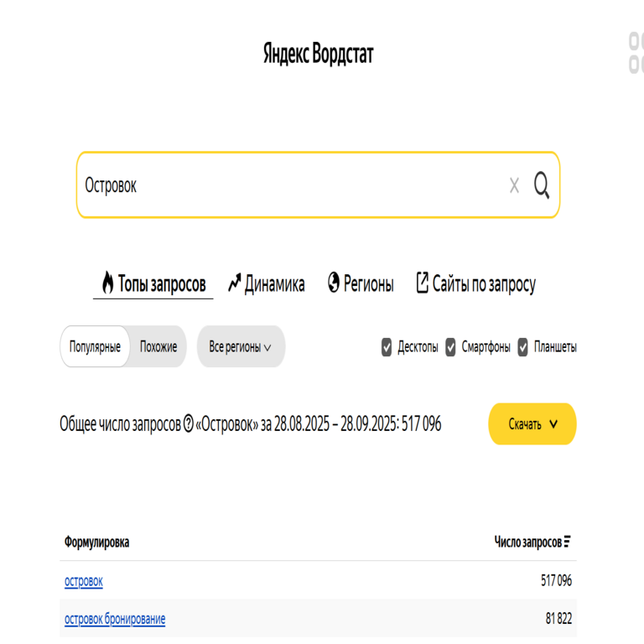Open the островок бронирование link
Viewport: 644px width, 644px height.
(x=115, y=619)
